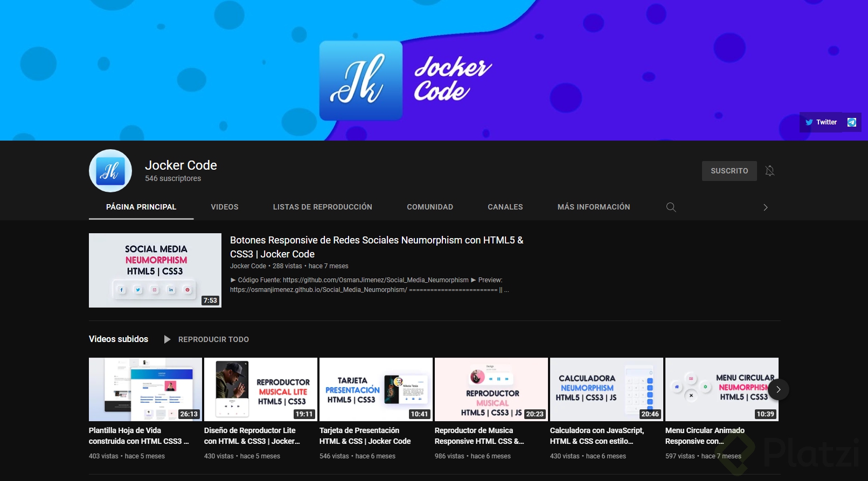Click title Menu Circular Animado Responsive
Image resolution: width=868 pixels, height=481 pixels.
point(705,436)
